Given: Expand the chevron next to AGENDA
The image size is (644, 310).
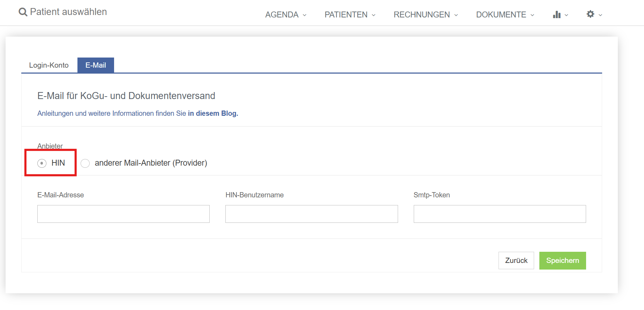Looking at the screenshot, I should coord(305,15).
